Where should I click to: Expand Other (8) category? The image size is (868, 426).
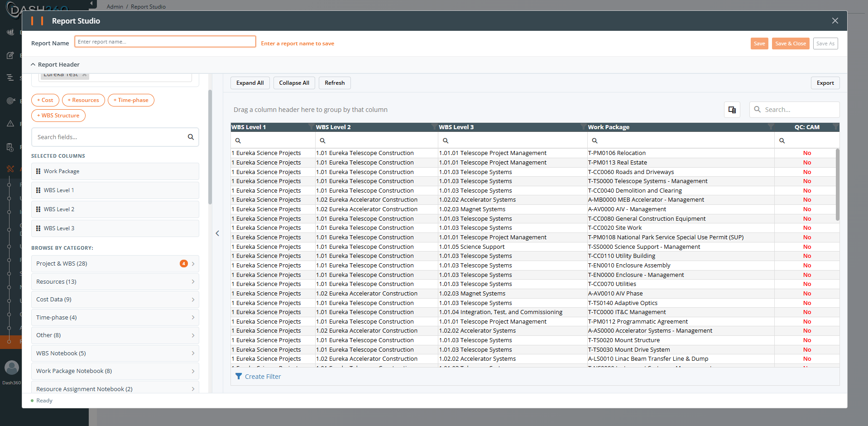[115, 335]
